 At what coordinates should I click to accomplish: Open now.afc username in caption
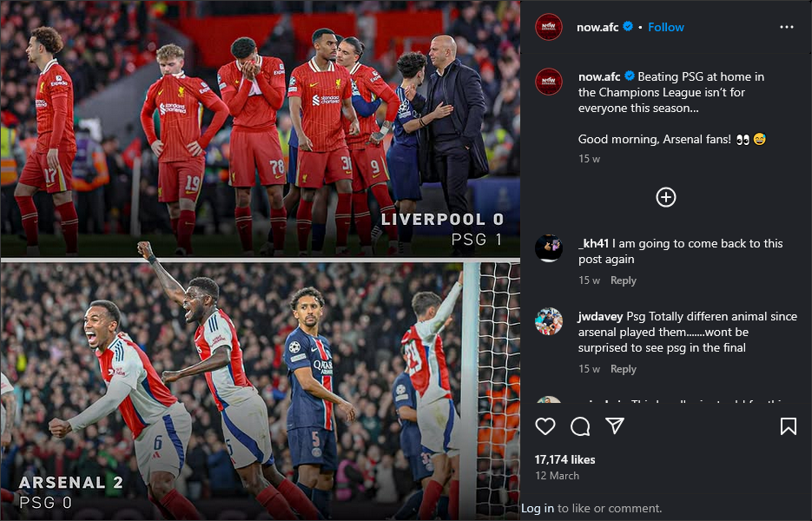599,76
